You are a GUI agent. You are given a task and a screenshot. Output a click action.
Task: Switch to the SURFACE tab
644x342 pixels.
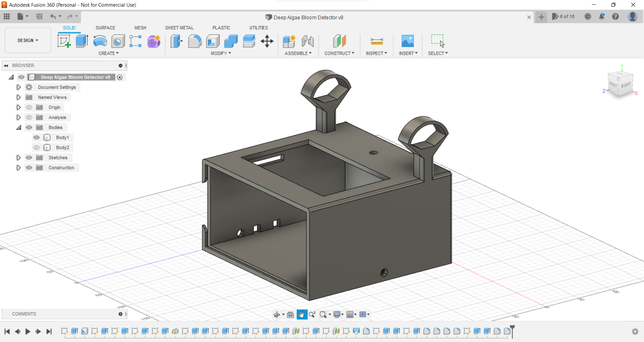[x=105, y=28]
